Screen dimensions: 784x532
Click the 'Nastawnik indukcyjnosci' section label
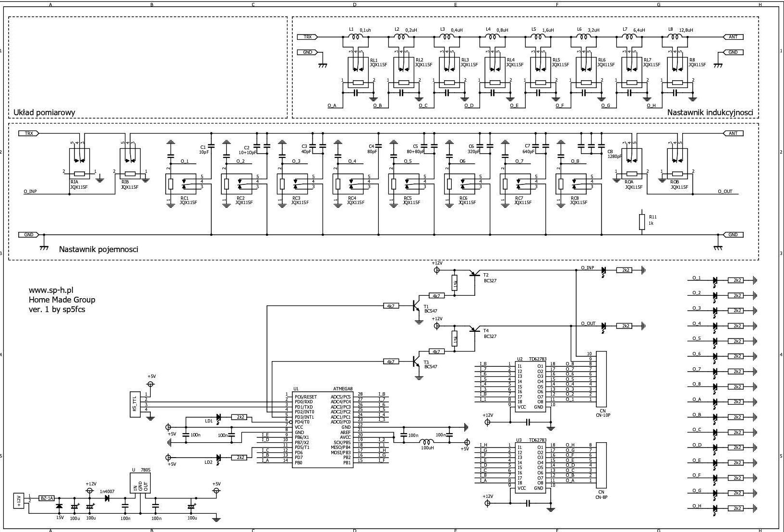pos(710,112)
